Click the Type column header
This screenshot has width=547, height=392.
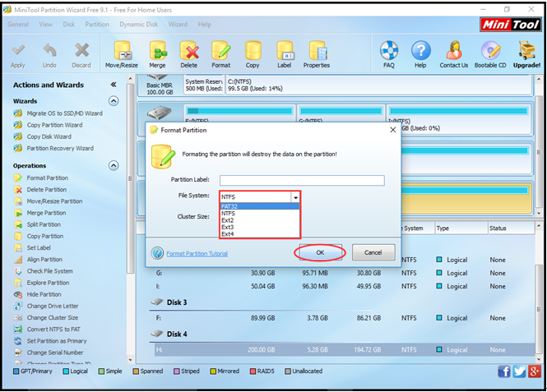pyautogui.click(x=461, y=228)
